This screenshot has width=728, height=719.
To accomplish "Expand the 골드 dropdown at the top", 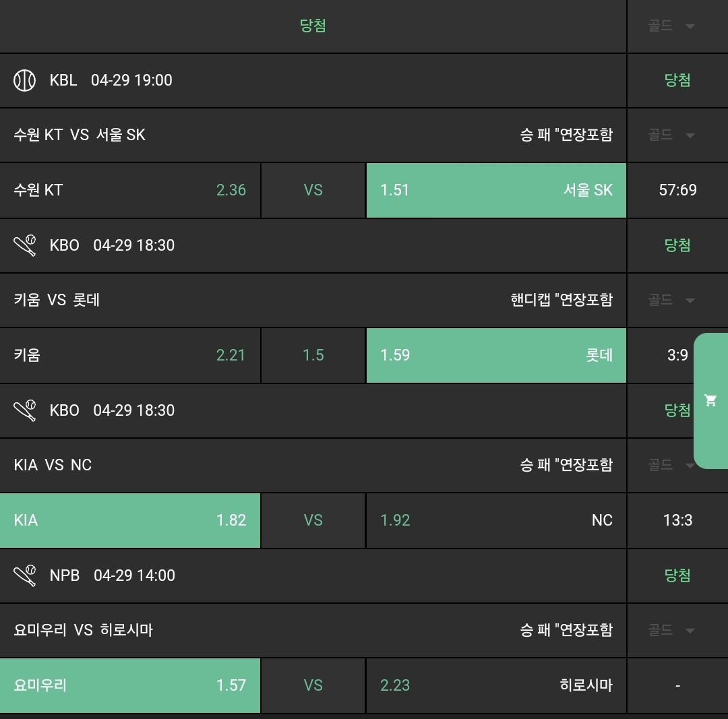I will 671,26.
